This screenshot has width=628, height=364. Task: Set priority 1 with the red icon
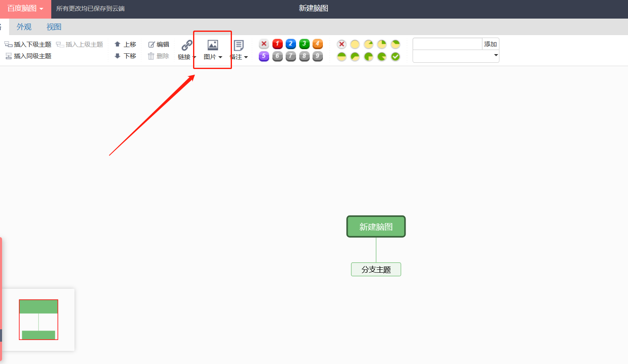tap(277, 44)
